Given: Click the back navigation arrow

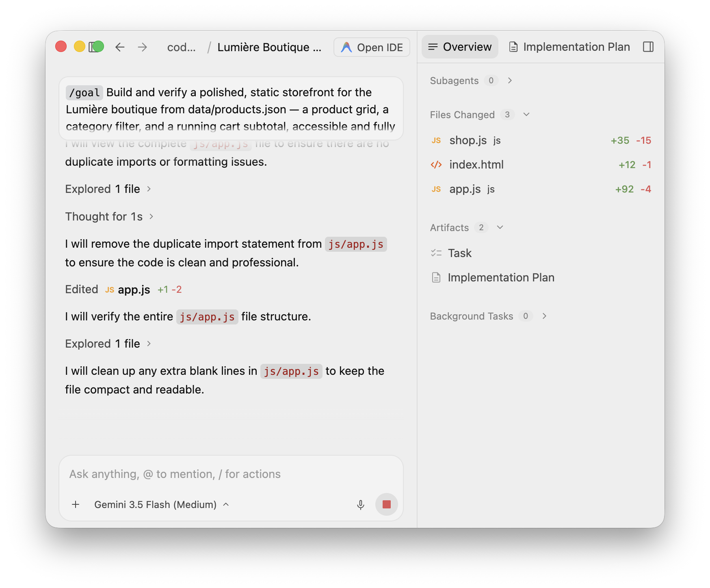Looking at the screenshot, I should click(x=120, y=47).
